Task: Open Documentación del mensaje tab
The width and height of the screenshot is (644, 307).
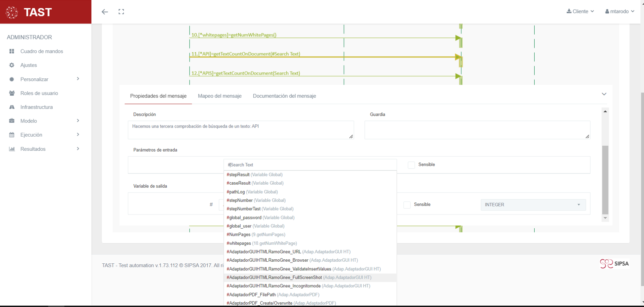Action: [x=284, y=96]
